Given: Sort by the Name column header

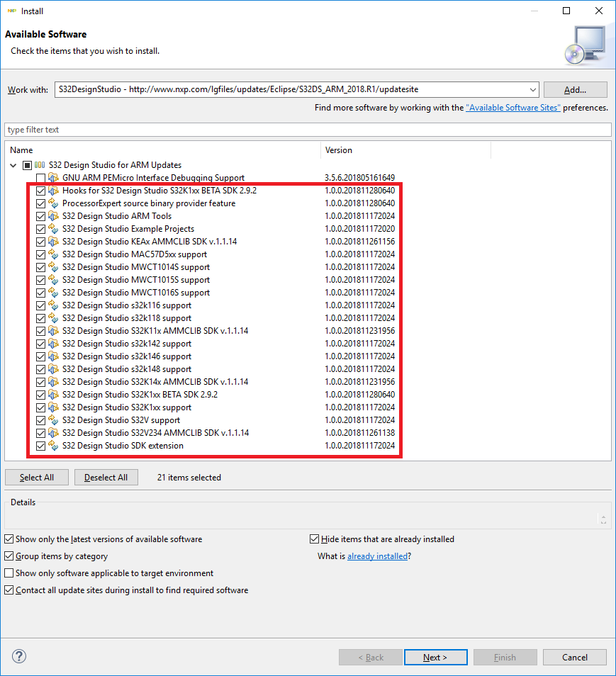Looking at the screenshot, I should pyautogui.click(x=163, y=150).
